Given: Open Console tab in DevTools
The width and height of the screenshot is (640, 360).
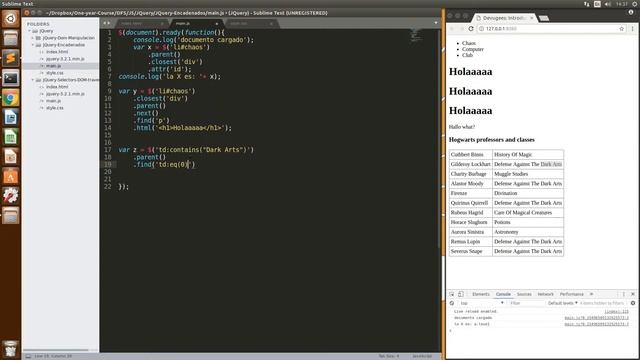Looking at the screenshot, I should coord(503,294).
